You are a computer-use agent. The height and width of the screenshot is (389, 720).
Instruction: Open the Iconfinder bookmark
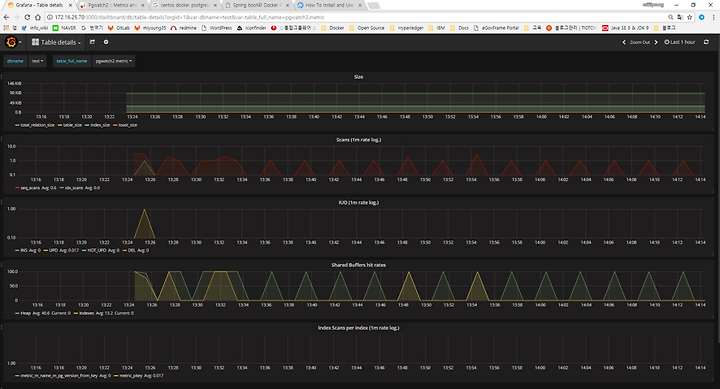(x=252, y=28)
